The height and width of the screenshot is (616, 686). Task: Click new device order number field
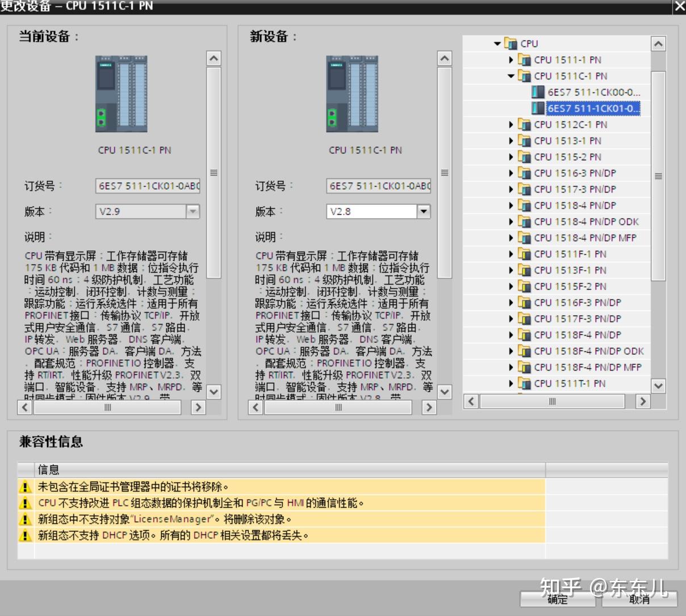coord(379,186)
